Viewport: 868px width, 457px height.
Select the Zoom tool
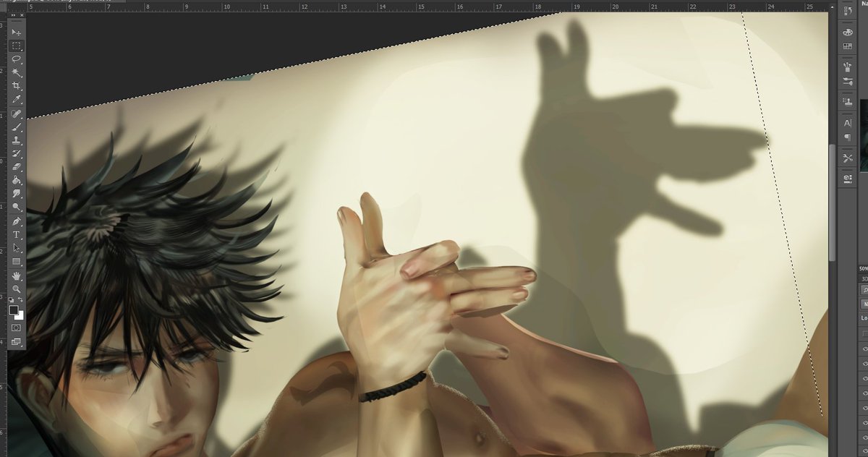[x=17, y=289]
